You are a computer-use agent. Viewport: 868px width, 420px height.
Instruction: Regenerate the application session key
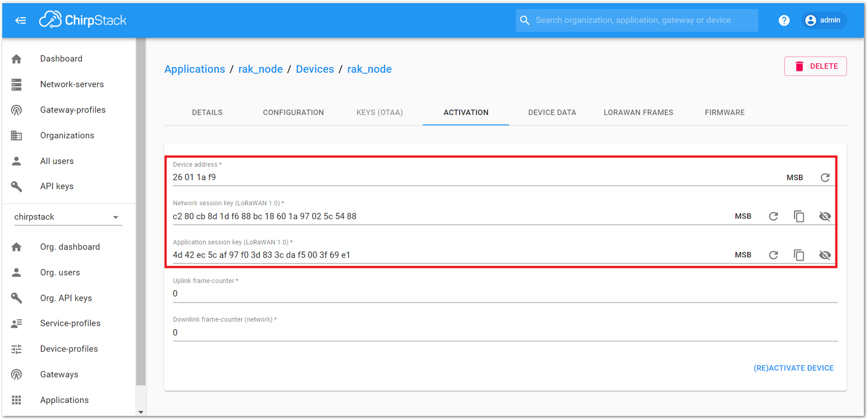(x=774, y=255)
